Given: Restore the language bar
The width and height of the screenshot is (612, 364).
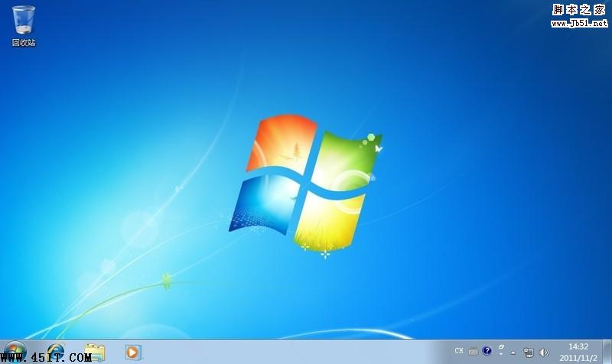Looking at the screenshot, I should [501, 347].
